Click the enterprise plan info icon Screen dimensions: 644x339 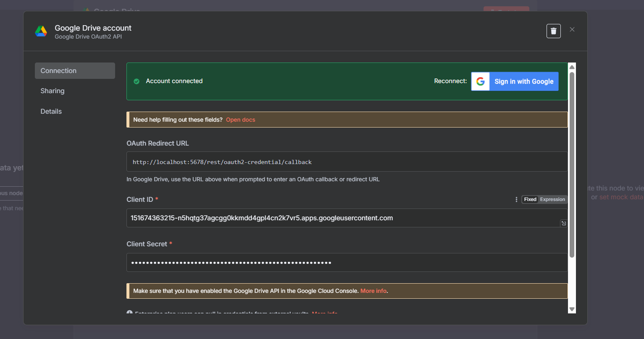tap(129, 313)
